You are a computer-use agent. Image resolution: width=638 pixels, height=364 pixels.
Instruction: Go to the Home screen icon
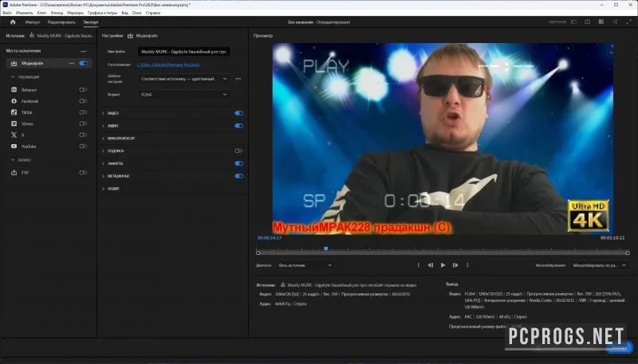(x=13, y=22)
